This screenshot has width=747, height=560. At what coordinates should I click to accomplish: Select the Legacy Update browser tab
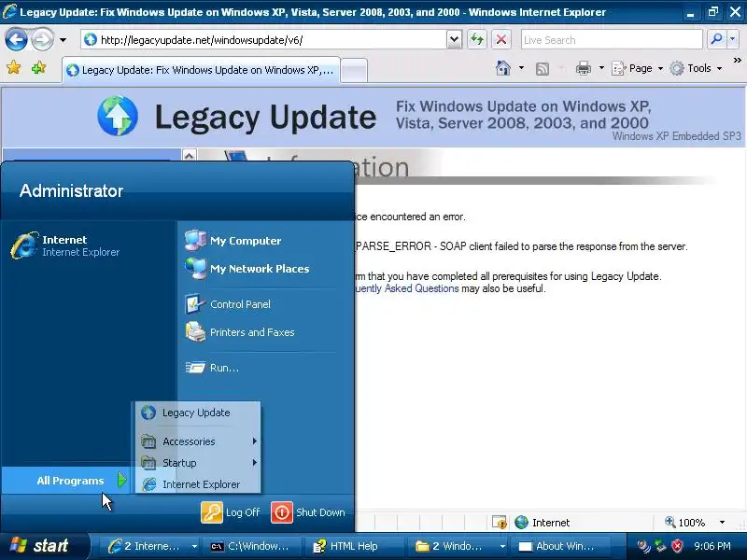(202, 70)
